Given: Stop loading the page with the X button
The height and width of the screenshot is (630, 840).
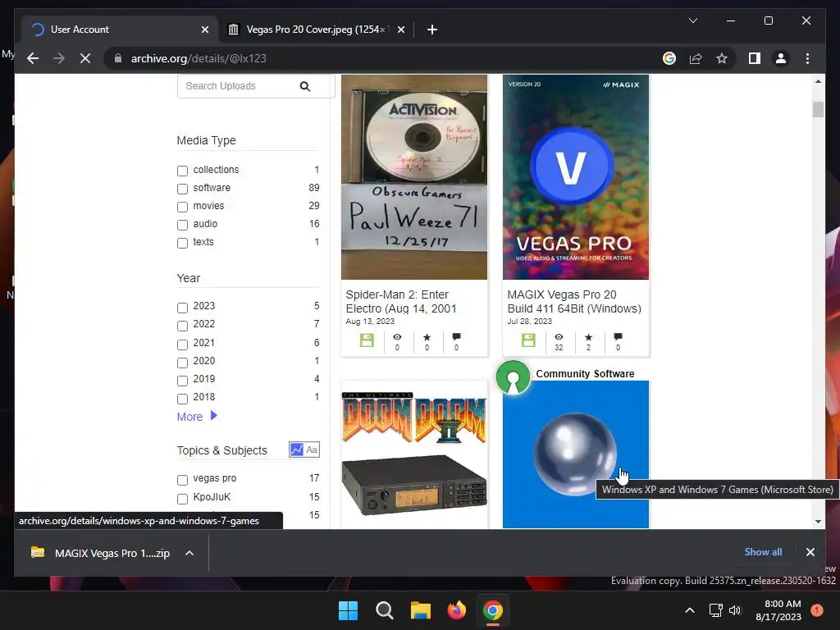Looking at the screenshot, I should point(85,58).
